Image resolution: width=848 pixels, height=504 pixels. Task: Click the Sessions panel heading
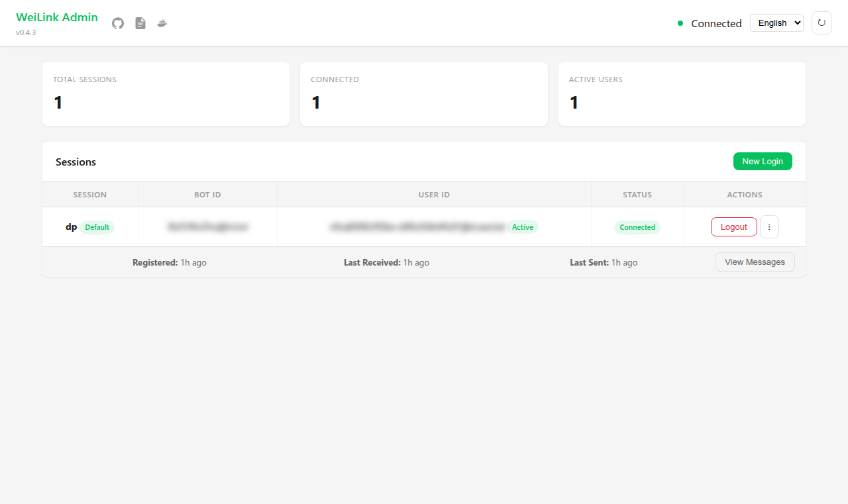point(76,162)
